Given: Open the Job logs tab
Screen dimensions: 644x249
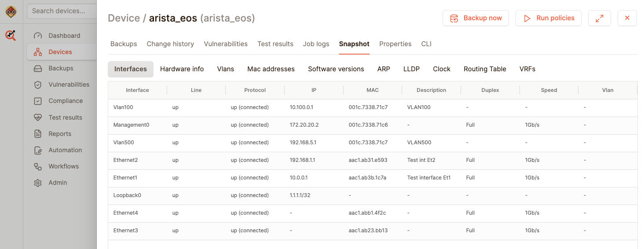Looking at the screenshot, I should click(x=316, y=44).
